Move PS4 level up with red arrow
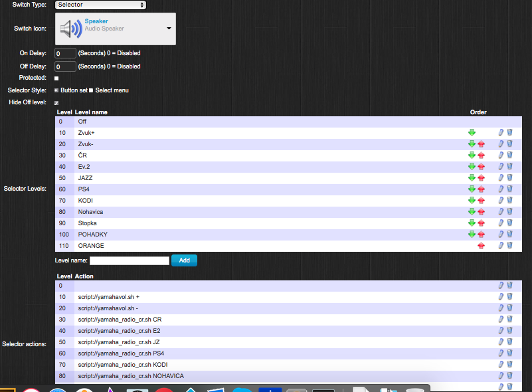Screen dimensions: 532x392 [481, 189]
